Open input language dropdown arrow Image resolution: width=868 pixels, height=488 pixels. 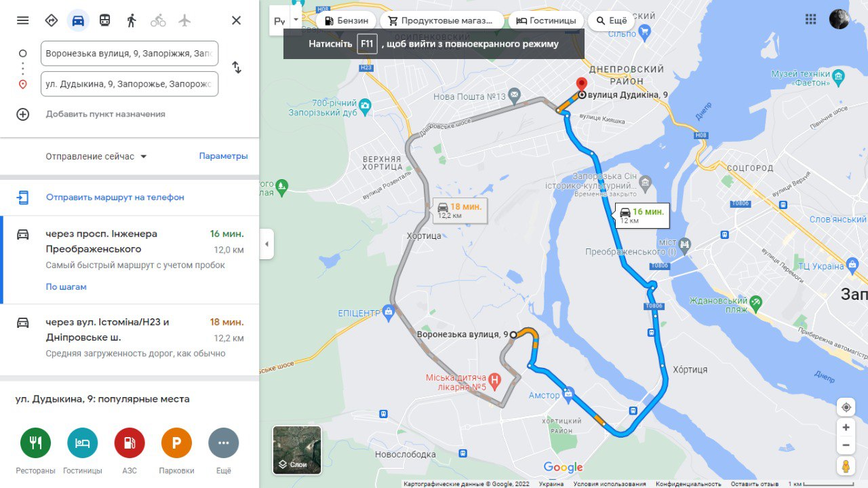tap(296, 20)
